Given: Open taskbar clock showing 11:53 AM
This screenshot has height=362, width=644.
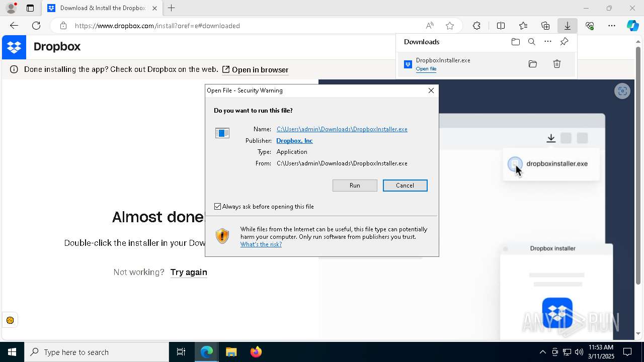Looking at the screenshot, I should 601,352.
